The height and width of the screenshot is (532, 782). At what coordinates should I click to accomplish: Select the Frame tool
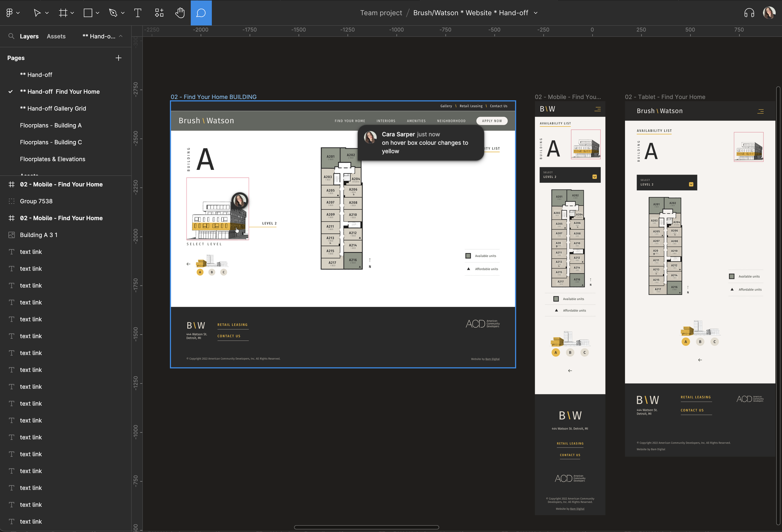click(x=63, y=13)
